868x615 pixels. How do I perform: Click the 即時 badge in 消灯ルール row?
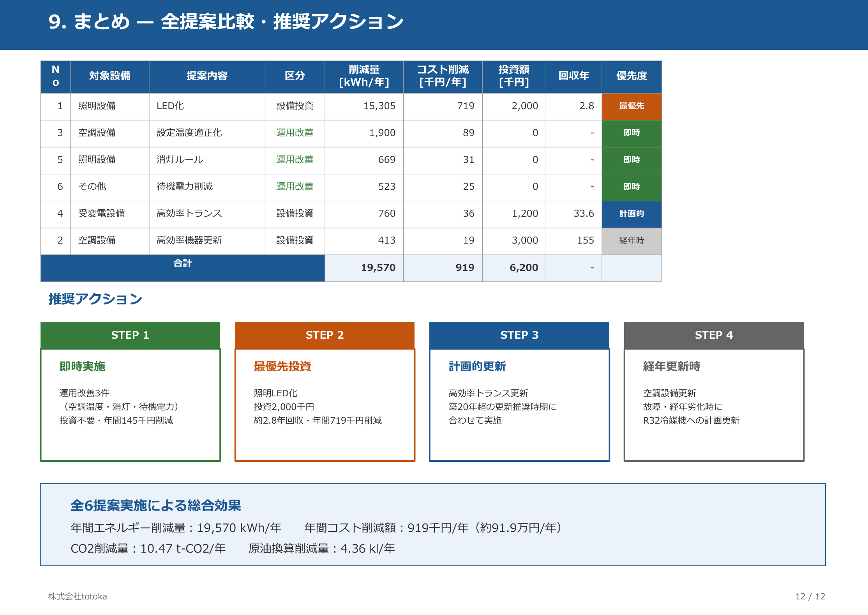pyautogui.click(x=632, y=160)
